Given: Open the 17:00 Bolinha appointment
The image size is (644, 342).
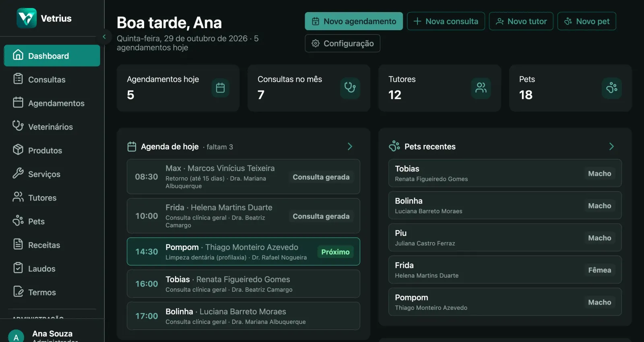Looking at the screenshot, I should (x=244, y=316).
